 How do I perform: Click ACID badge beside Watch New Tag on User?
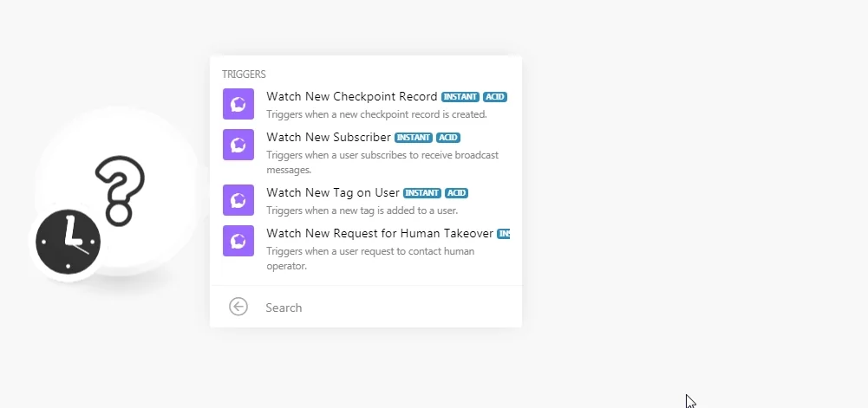457,193
